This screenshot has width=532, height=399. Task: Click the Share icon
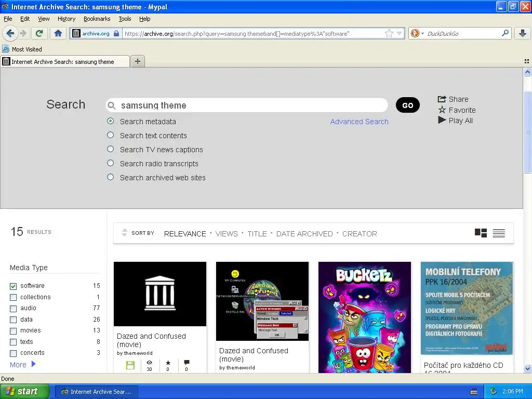442,99
